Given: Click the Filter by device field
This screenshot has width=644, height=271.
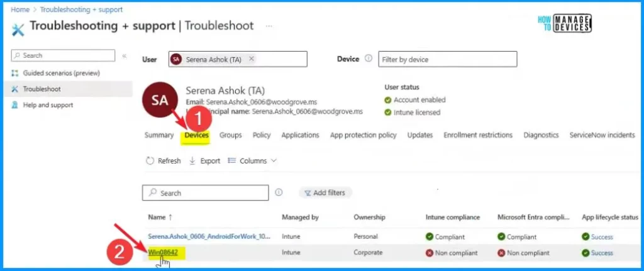Looking at the screenshot, I should [x=448, y=59].
